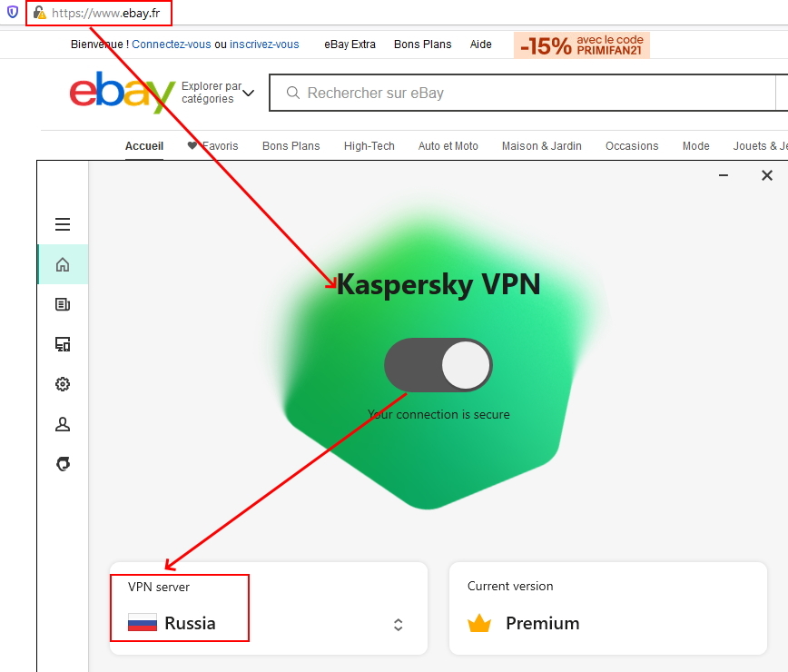Click the Russian flag icon
Screen dimensions: 788x672
click(143, 623)
